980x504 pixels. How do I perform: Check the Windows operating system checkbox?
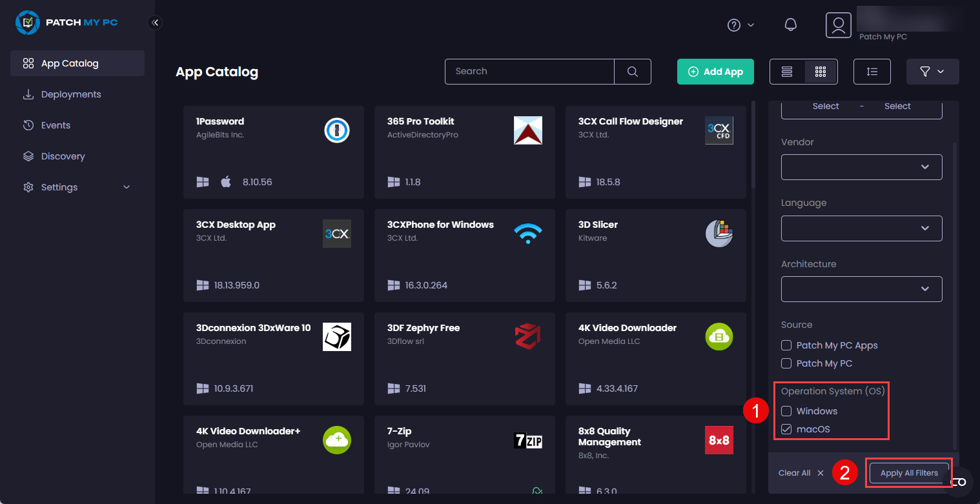tap(786, 411)
